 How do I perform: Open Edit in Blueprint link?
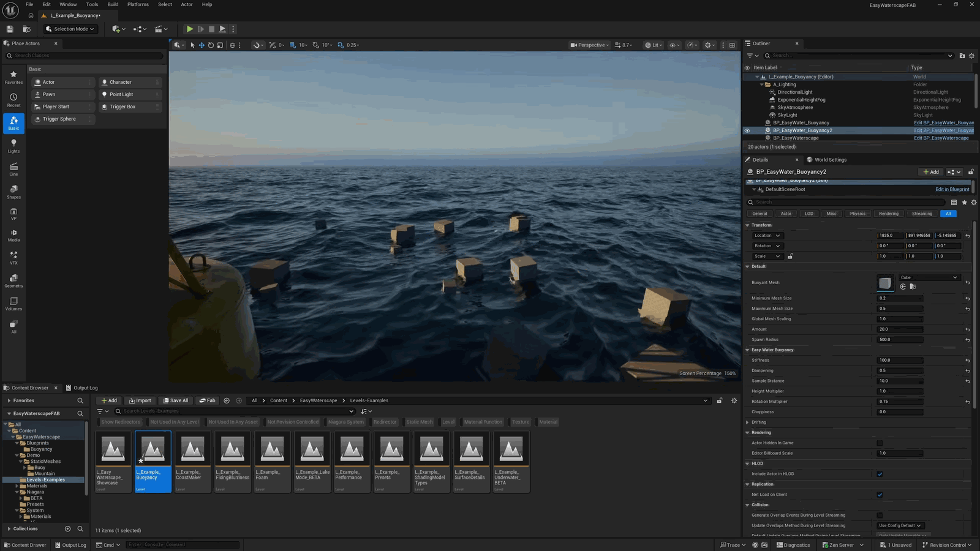click(x=952, y=189)
